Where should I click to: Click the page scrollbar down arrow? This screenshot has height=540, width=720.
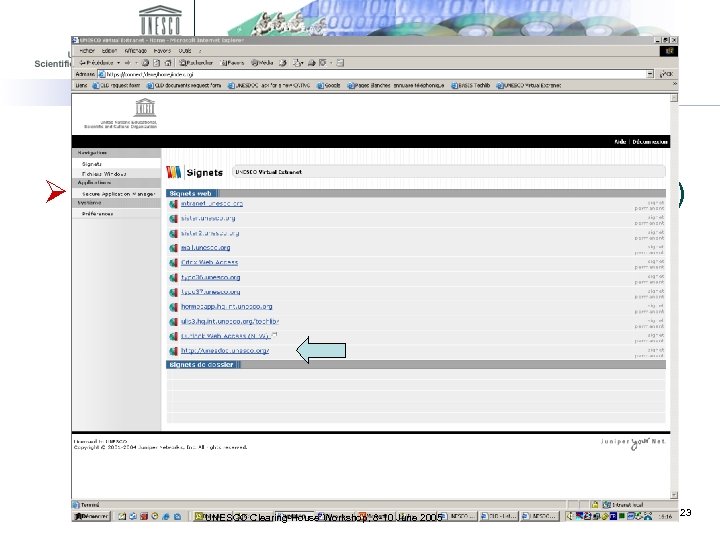tap(674, 495)
